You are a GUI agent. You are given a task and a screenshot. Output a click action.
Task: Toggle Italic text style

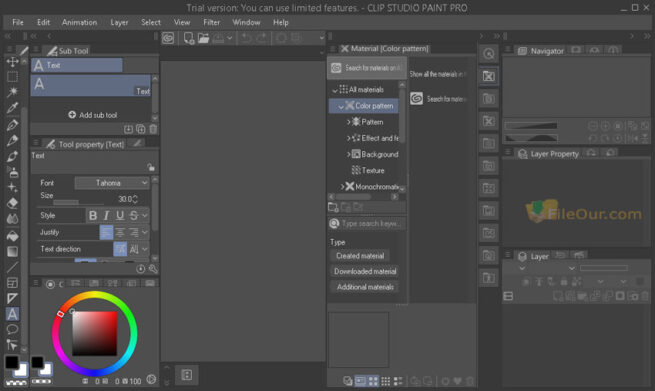click(x=107, y=216)
